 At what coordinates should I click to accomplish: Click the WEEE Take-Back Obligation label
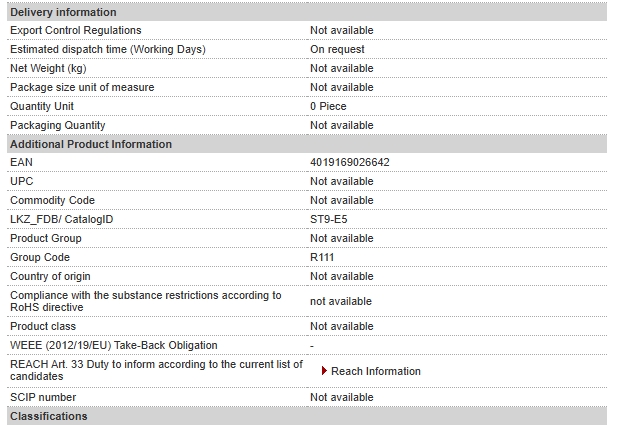(114, 345)
